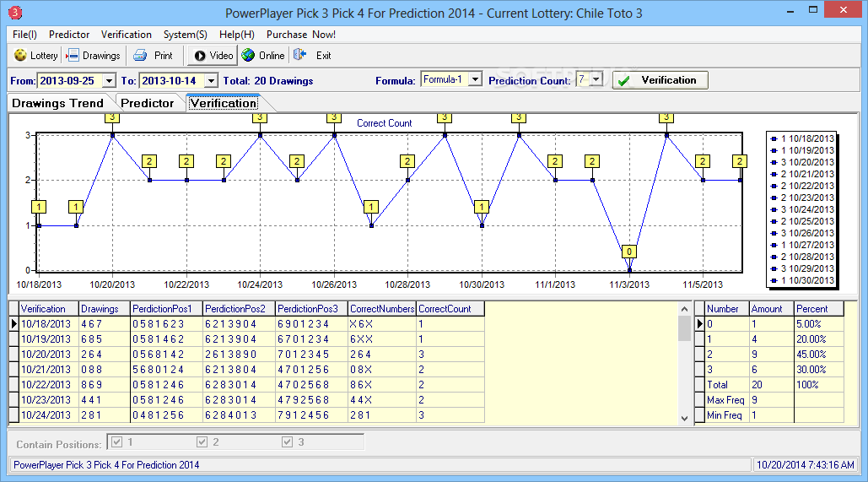Toggle the Contain Positions 1 checkbox

tap(116, 441)
